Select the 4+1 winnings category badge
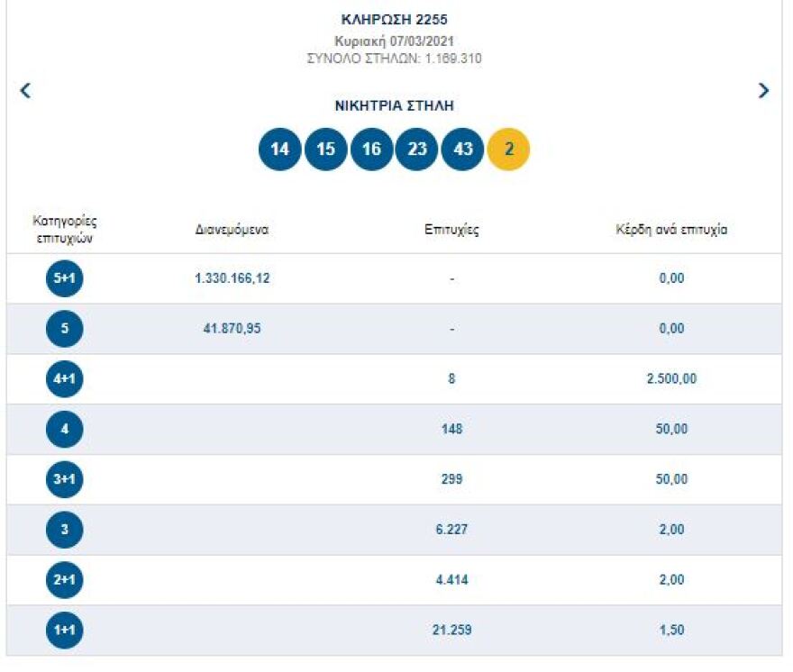This screenshot has width=793, height=672. click(x=62, y=378)
